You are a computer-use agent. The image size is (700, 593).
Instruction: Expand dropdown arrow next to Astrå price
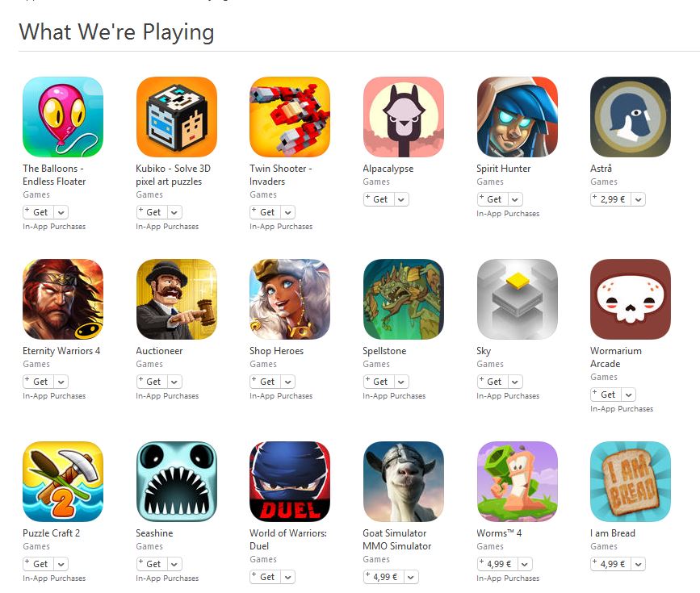(x=639, y=199)
